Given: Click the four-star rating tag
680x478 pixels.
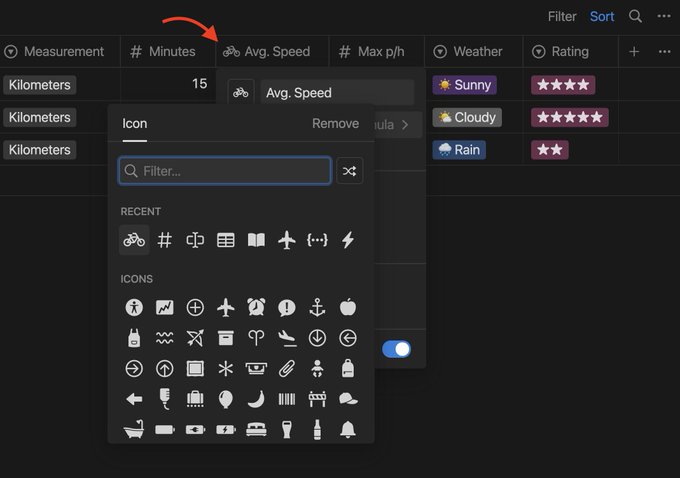Looking at the screenshot, I should tap(563, 85).
